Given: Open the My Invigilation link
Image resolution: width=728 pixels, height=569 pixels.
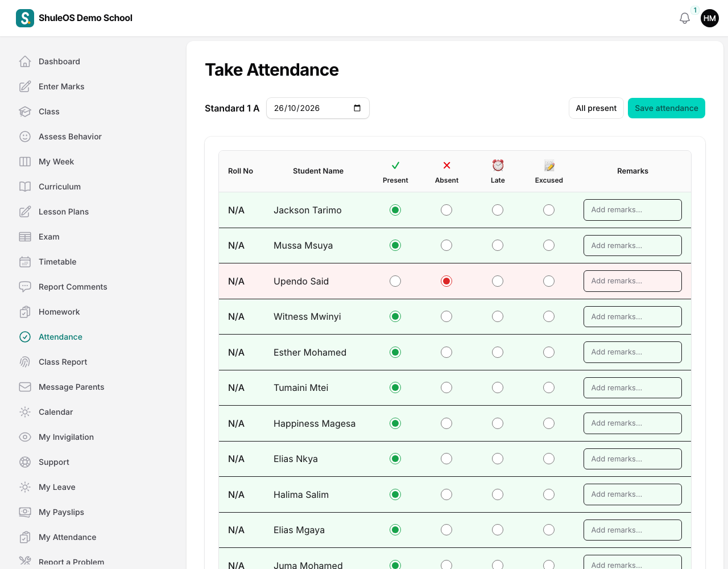Looking at the screenshot, I should point(66,437).
